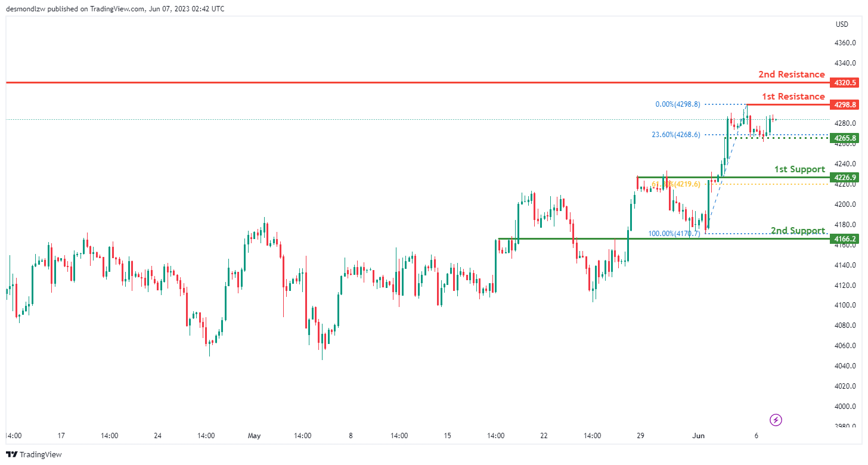Click the 4265.8 green price tag
The height and width of the screenshot is (465, 868).
click(846, 138)
